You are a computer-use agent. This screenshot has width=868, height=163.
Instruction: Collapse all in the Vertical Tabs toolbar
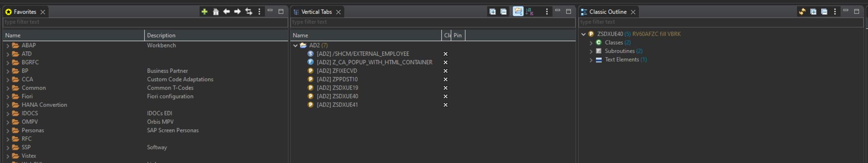point(503,12)
